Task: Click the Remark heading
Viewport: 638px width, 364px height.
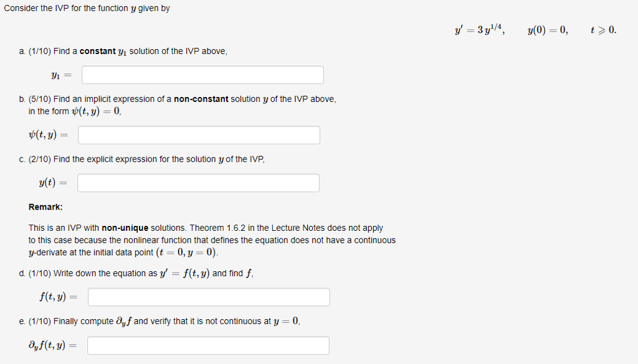Action: pyautogui.click(x=45, y=207)
